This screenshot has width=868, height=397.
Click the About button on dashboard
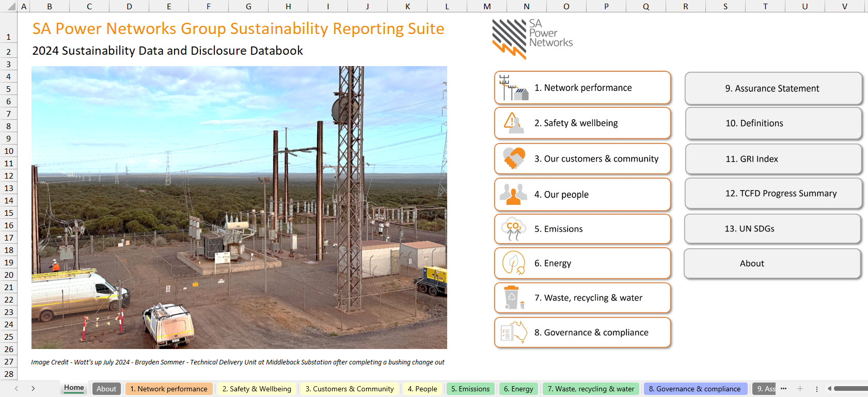click(x=772, y=264)
